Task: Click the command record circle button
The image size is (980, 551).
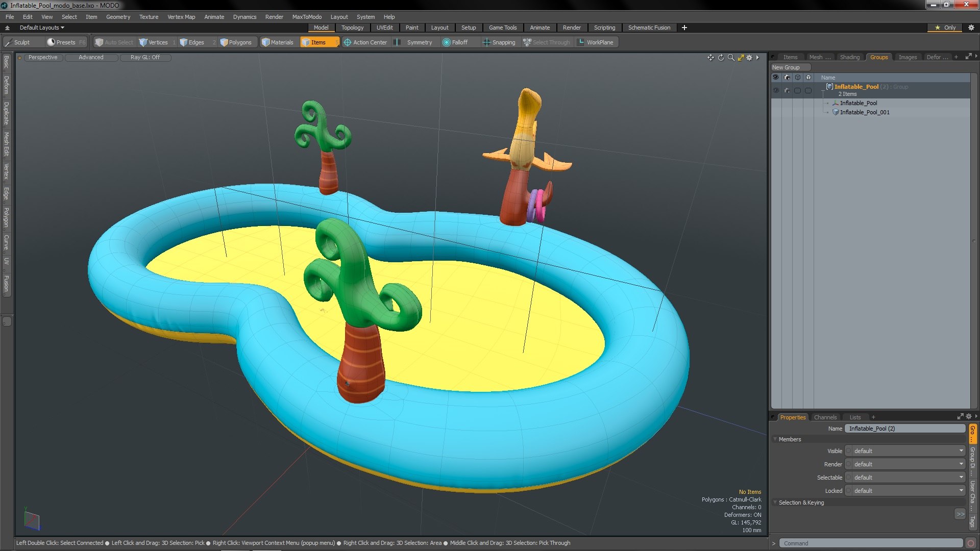Action: click(971, 543)
